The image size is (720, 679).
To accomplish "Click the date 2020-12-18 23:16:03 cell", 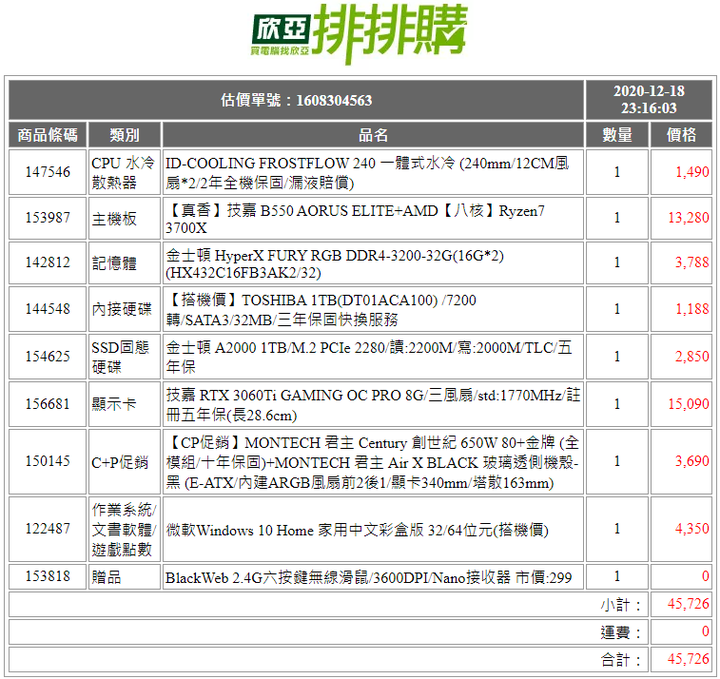I will [x=648, y=100].
